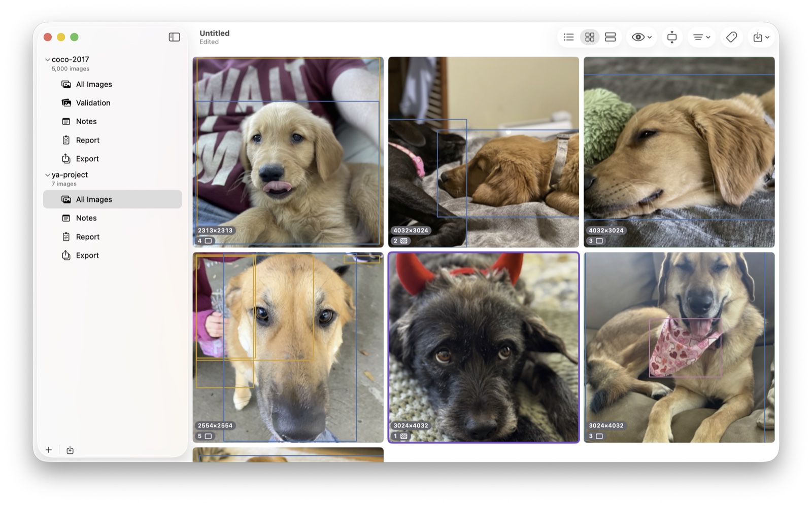
Task: Click the import icon at sidebar bottom
Action: pos(70,450)
